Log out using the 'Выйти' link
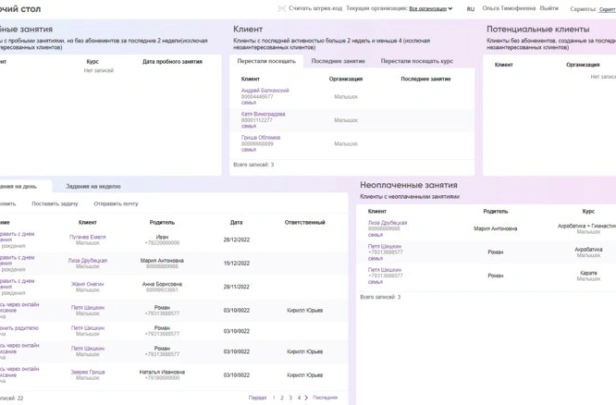Image resolution: width=616 pixels, height=405 pixels. click(x=549, y=8)
